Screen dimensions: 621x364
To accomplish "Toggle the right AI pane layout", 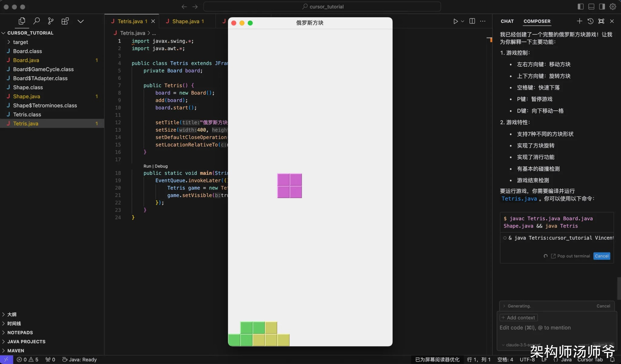I will [602, 7].
